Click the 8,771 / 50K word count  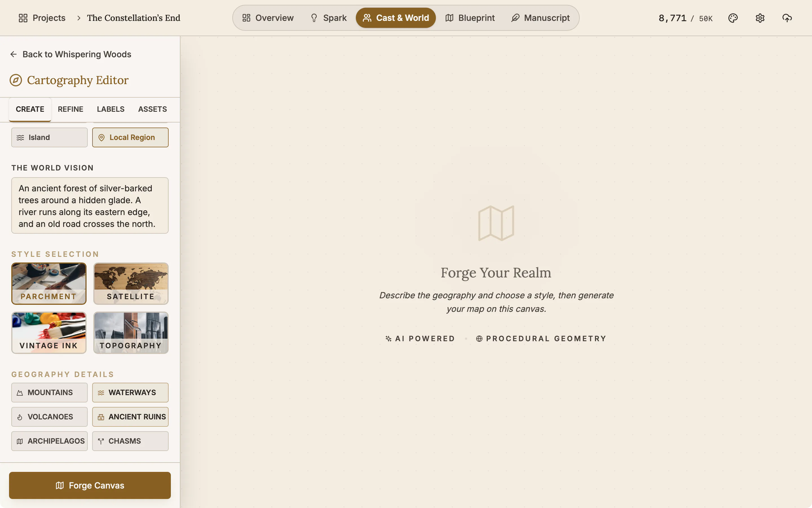685,18
